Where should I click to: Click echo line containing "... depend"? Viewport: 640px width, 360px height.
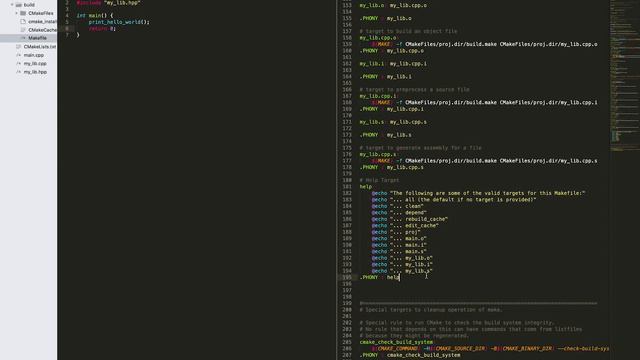pos(399,213)
